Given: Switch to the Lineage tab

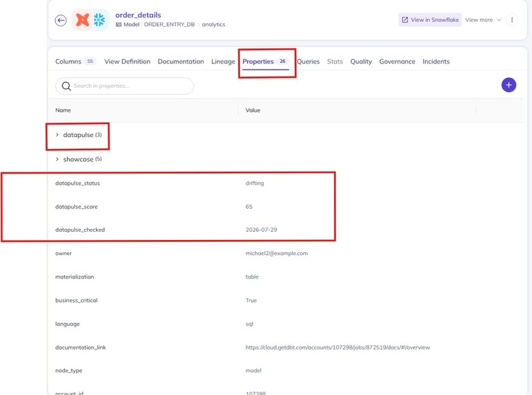Looking at the screenshot, I should [x=224, y=62].
